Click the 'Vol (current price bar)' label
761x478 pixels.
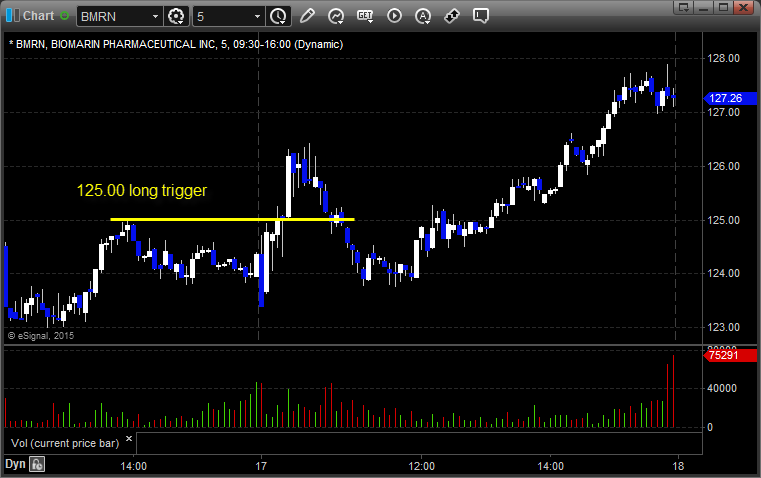pos(65,443)
